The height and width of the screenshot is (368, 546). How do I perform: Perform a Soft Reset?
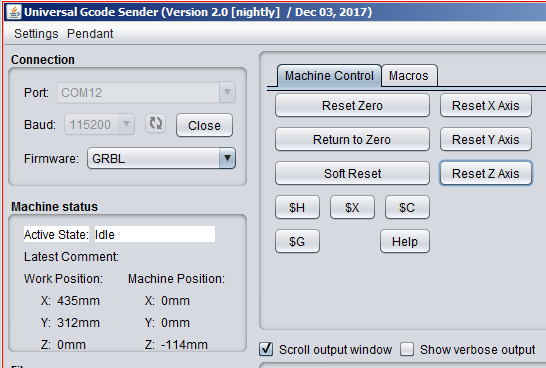click(x=352, y=173)
